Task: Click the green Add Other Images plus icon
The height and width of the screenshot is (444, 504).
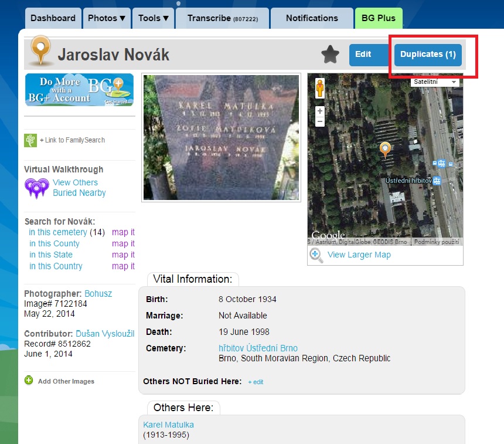Action: click(29, 381)
